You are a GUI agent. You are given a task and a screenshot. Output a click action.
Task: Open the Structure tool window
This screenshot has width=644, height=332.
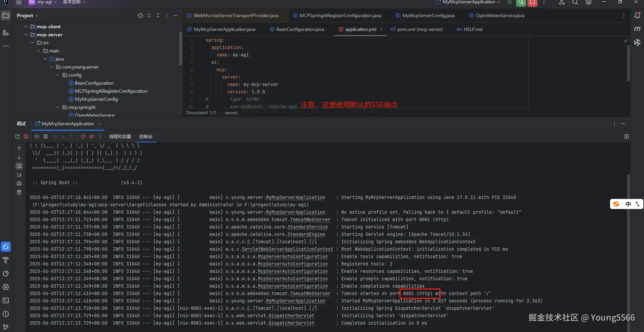[x=6, y=33]
